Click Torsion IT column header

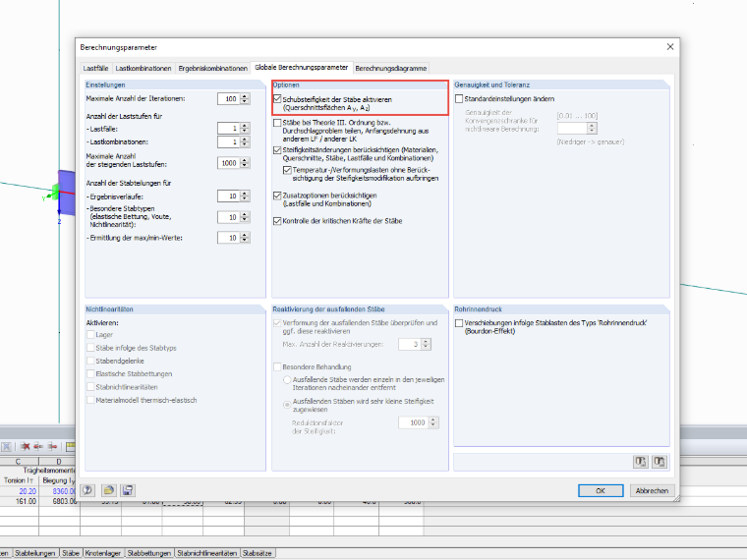[x=19, y=480]
